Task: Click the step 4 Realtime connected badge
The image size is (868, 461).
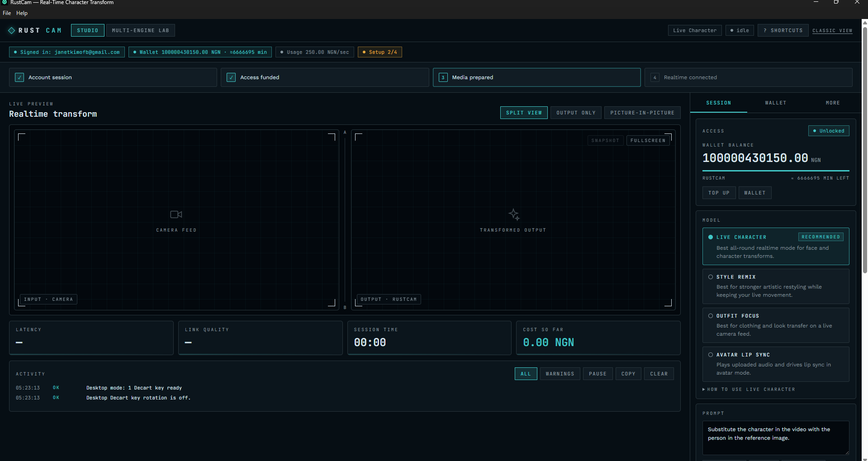Action: [655, 77]
